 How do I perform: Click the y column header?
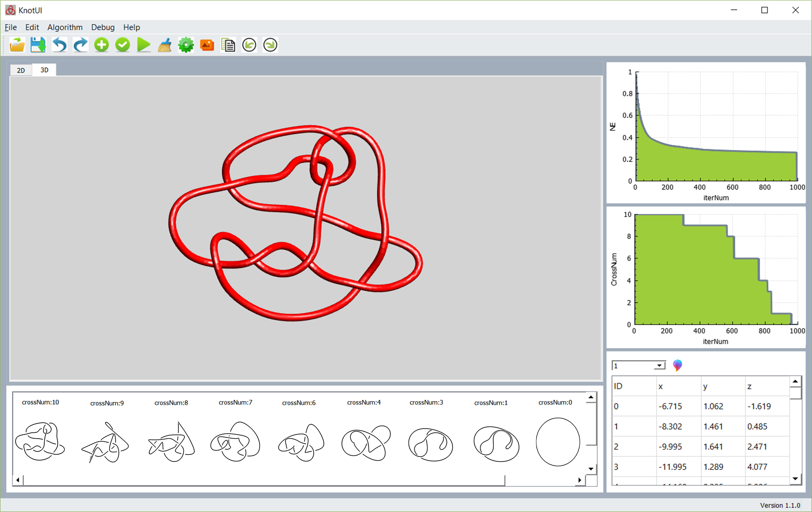(723, 386)
